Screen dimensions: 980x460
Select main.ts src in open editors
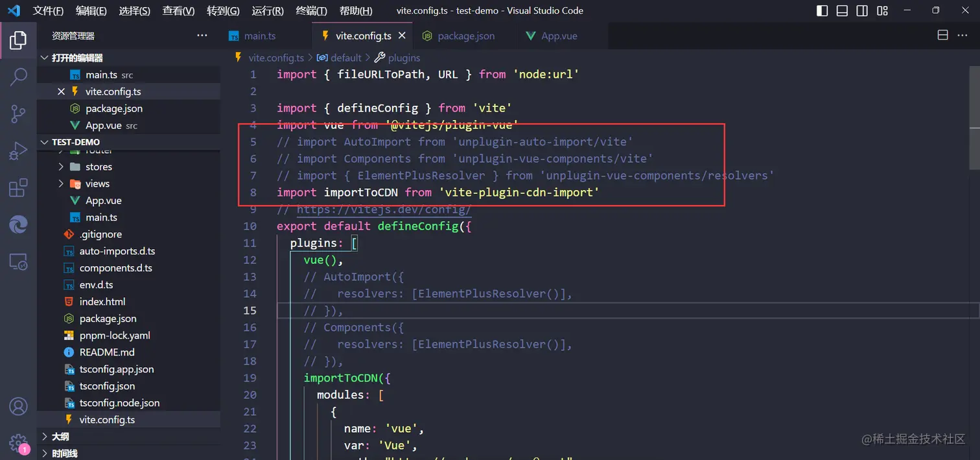(x=129, y=75)
